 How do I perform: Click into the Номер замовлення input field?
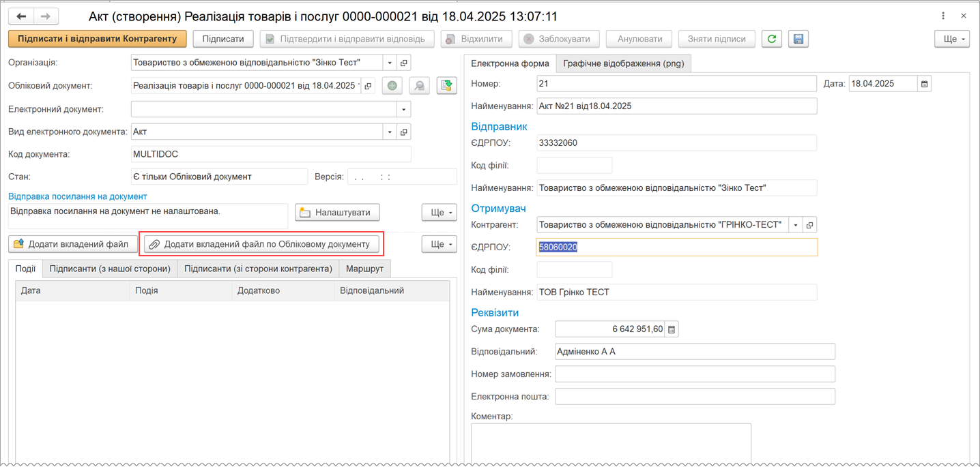coord(695,374)
